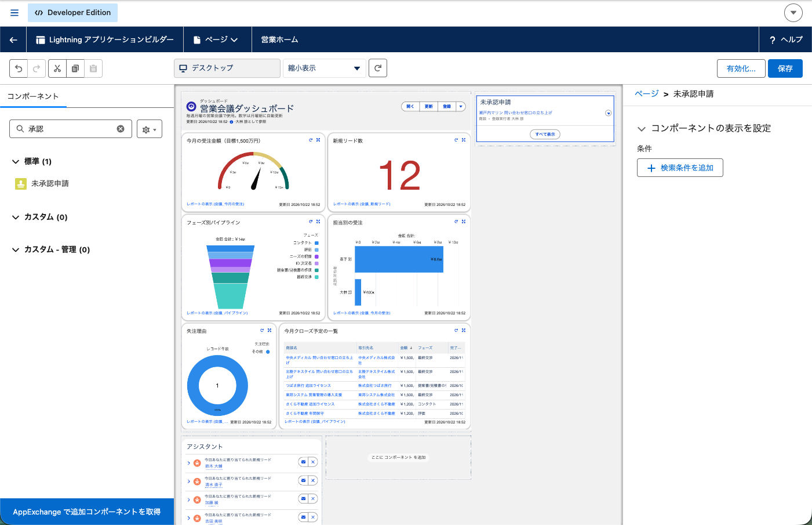Click the cut scissors icon

57,68
